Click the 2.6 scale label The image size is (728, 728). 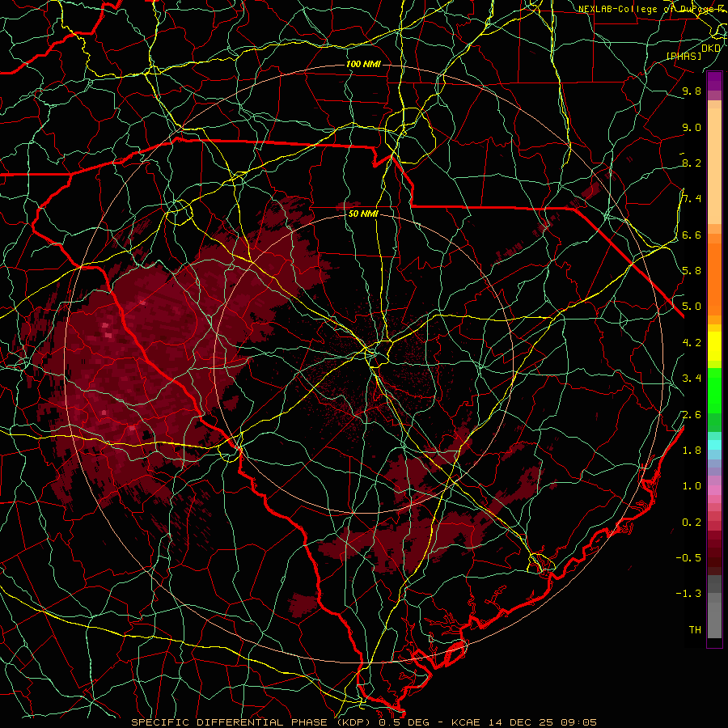pyautogui.click(x=692, y=415)
